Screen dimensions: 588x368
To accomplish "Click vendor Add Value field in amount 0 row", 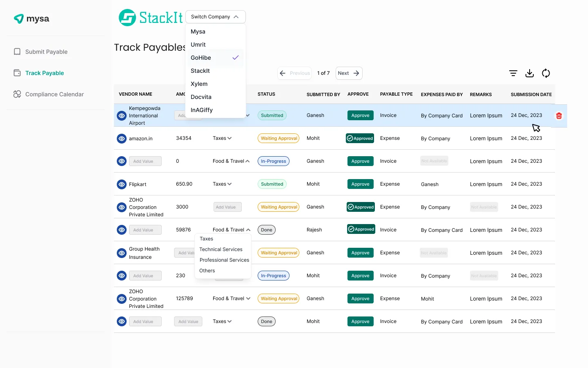I will pos(145,161).
